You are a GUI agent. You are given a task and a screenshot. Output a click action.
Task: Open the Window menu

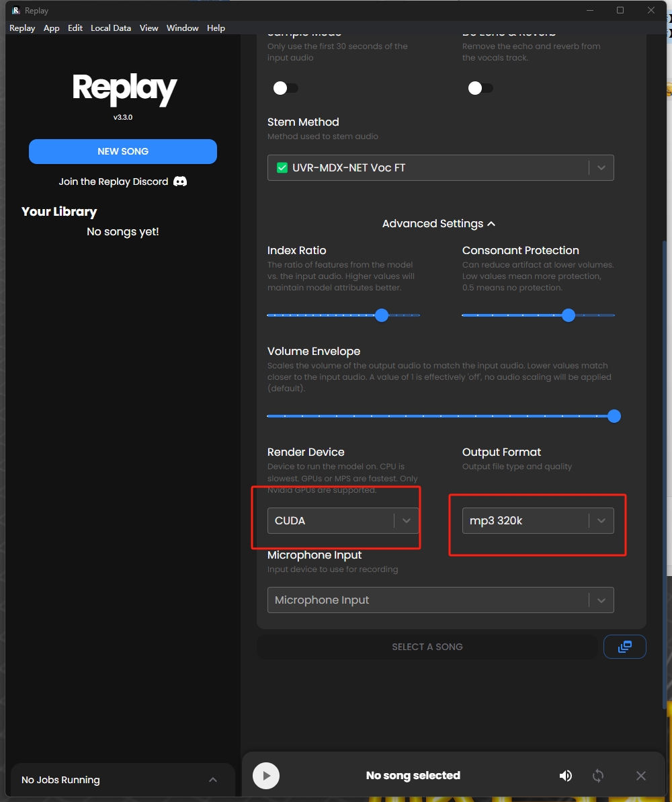(182, 28)
